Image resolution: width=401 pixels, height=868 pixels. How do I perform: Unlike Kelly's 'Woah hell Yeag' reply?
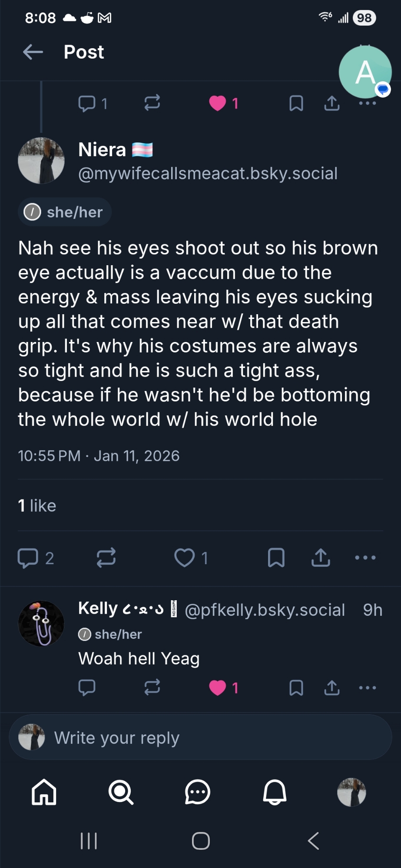(x=218, y=688)
